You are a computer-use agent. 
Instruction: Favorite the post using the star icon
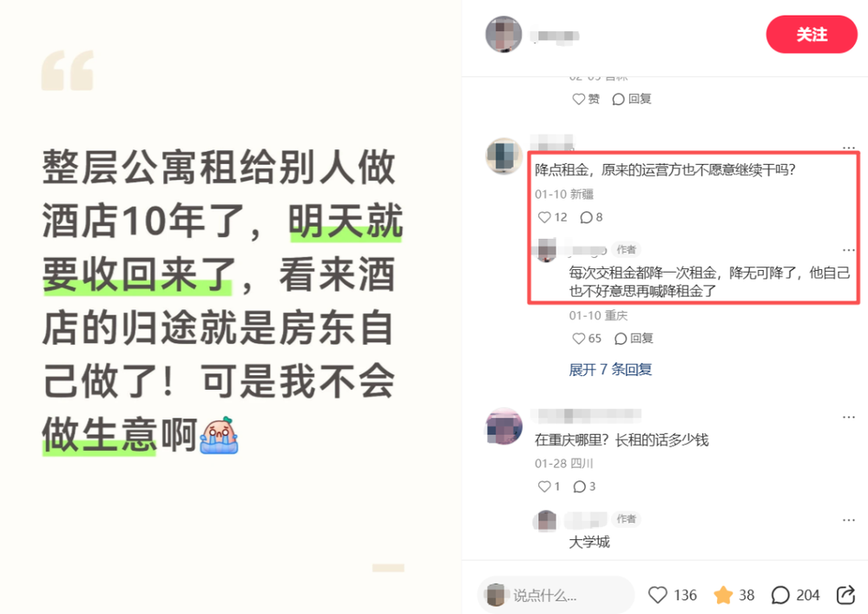click(723, 595)
